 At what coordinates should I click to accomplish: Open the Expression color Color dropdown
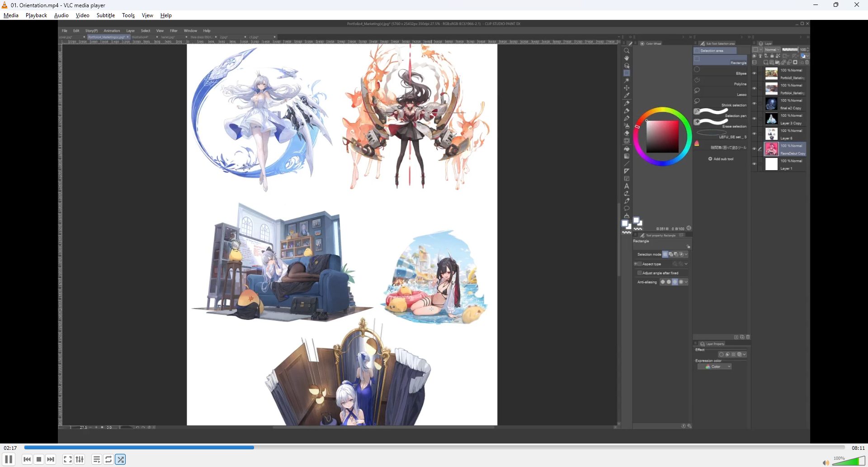pyautogui.click(x=715, y=367)
